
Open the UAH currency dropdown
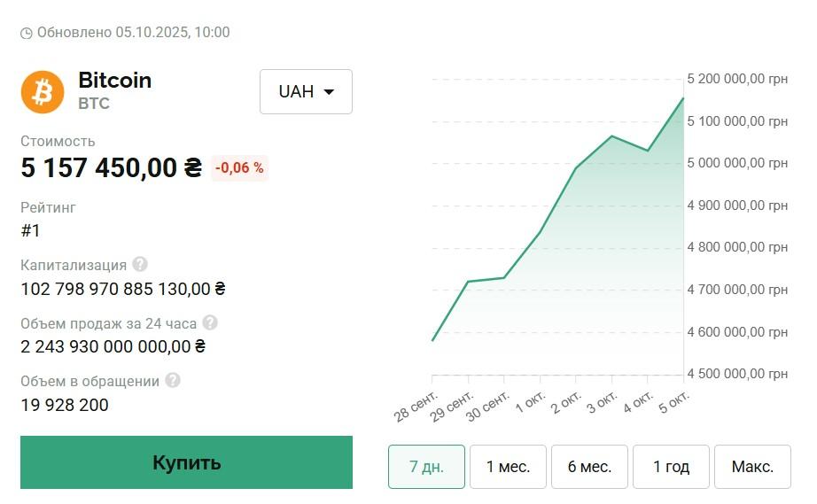tap(306, 91)
